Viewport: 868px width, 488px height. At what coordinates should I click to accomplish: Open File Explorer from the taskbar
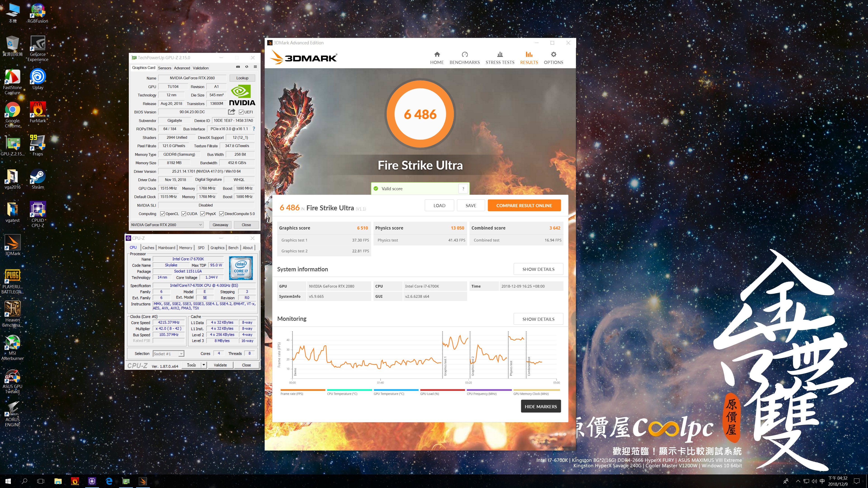pyautogui.click(x=58, y=481)
